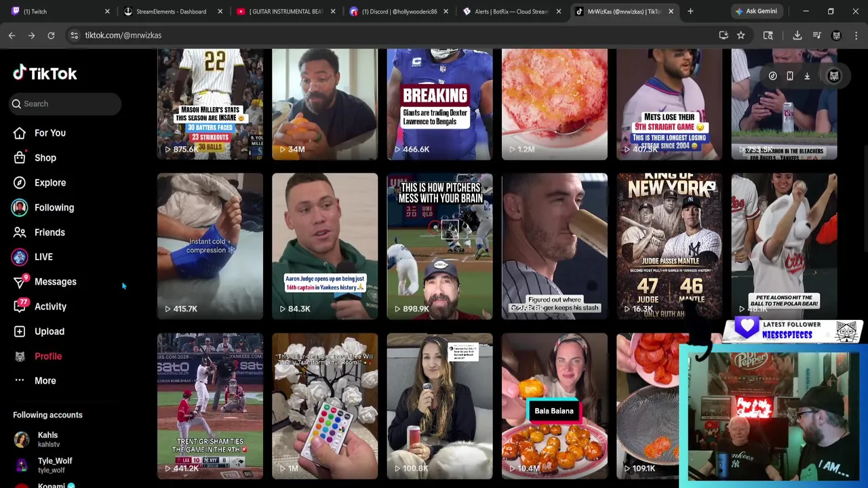Click the download app icon in the floating bar
868x488 pixels.
[807, 76]
